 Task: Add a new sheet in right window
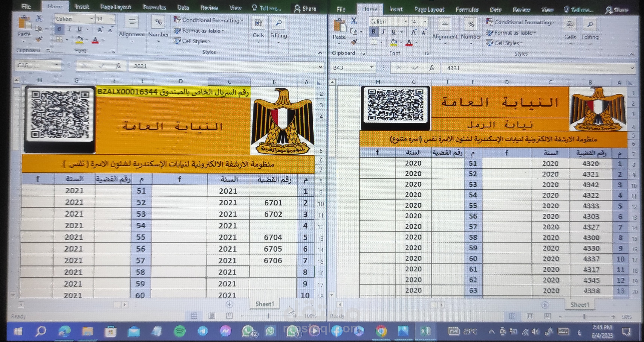coord(545,305)
